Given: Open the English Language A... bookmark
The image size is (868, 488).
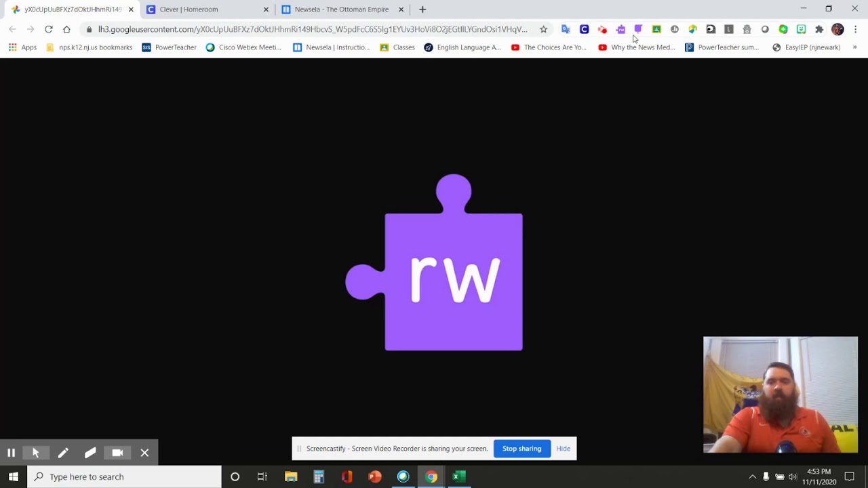Looking at the screenshot, I should tap(462, 47).
